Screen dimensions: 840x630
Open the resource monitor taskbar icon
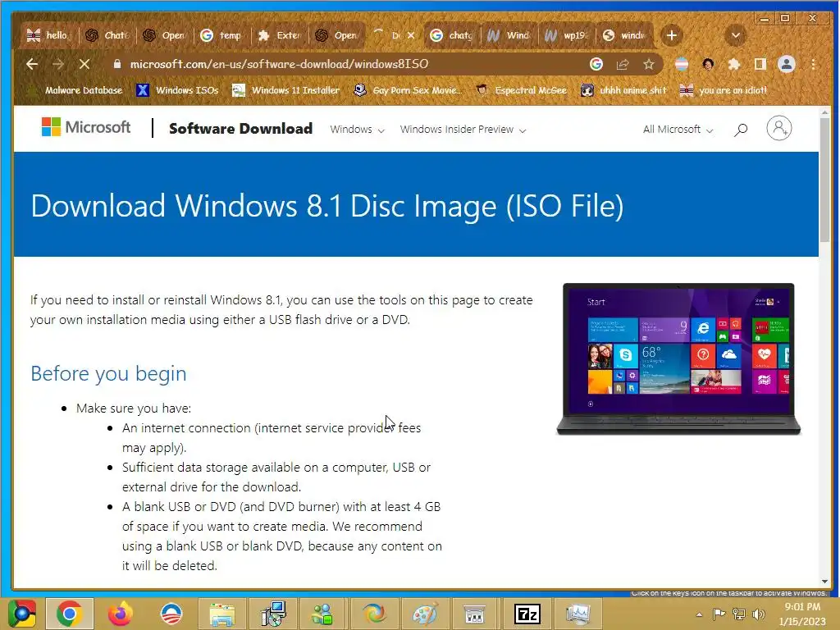click(x=578, y=614)
